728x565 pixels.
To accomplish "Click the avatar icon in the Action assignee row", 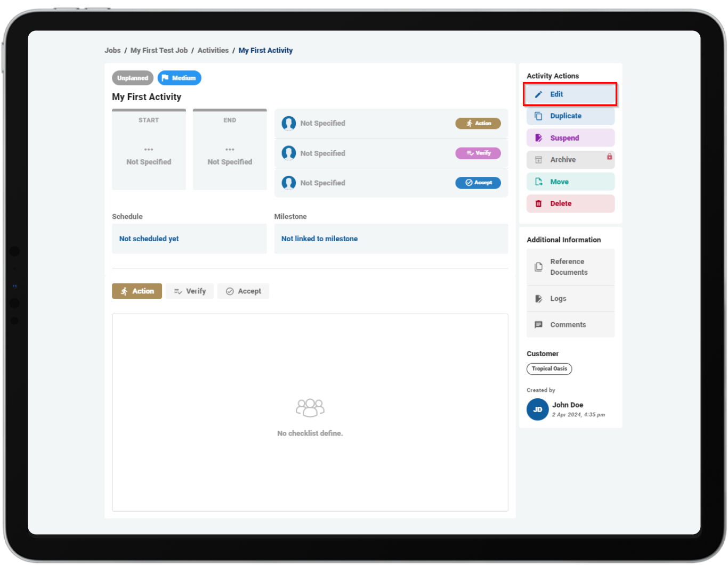I will point(289,124).
